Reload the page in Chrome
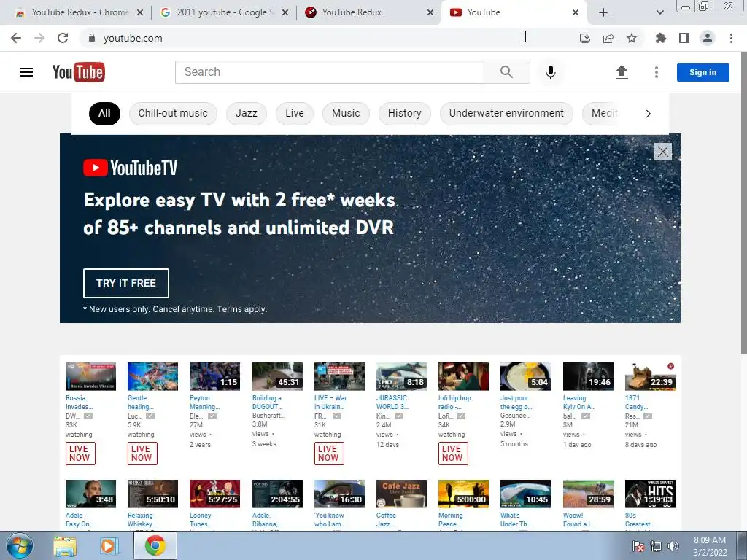The height and width of the screenshot is (560, 747). [x=63, y=38]
